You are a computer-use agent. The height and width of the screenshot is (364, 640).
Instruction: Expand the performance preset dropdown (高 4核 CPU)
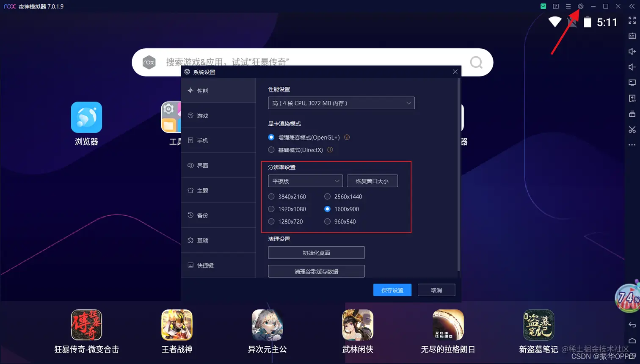pos(341,103)
